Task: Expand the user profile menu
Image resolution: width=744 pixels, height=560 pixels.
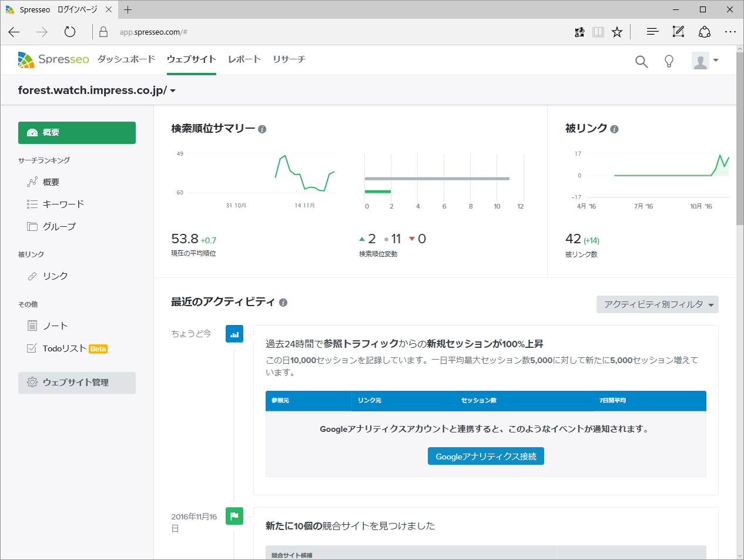Action: (706, 61)
